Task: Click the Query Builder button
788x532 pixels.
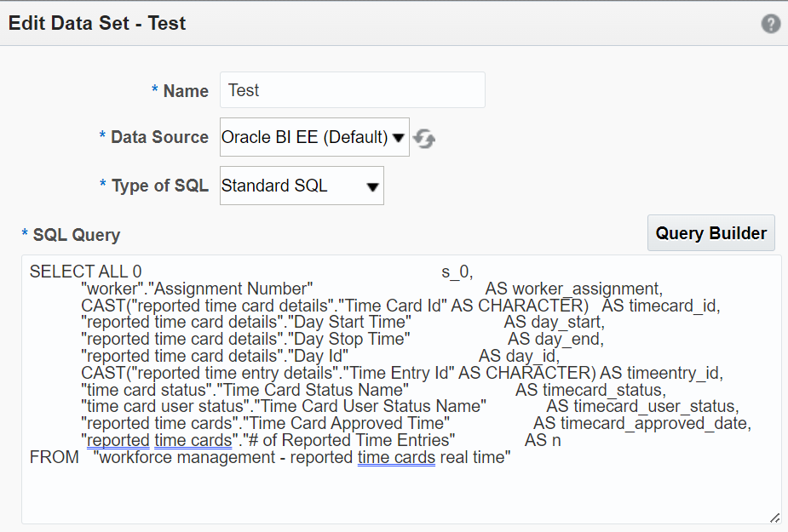Action: coord(710,233)
